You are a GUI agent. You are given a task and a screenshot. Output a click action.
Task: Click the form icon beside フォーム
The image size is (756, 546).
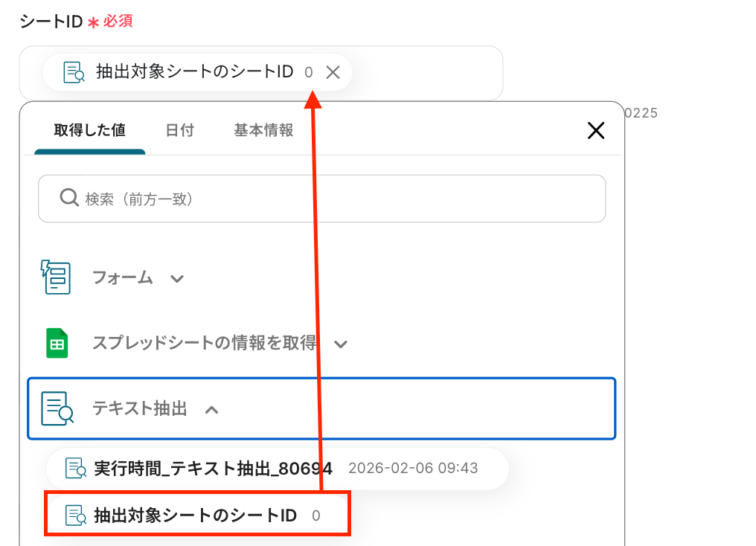coord(56,277)
